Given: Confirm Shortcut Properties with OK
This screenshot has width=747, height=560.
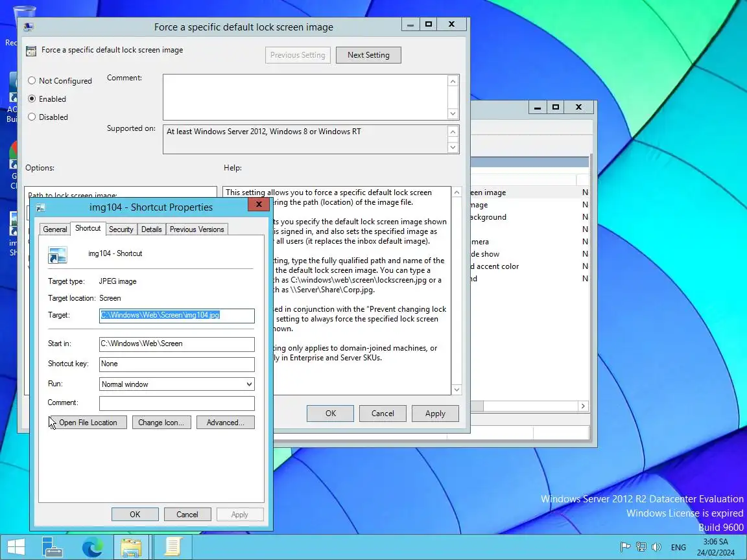Looking at the screenshot, I should [x=135, y=514].
